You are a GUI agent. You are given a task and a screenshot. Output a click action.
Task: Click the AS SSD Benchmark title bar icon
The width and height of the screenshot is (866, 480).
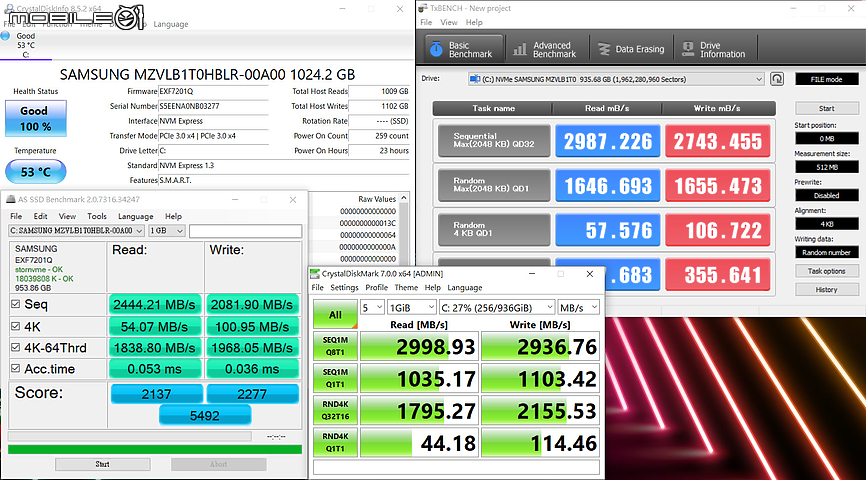pos(10,199)
